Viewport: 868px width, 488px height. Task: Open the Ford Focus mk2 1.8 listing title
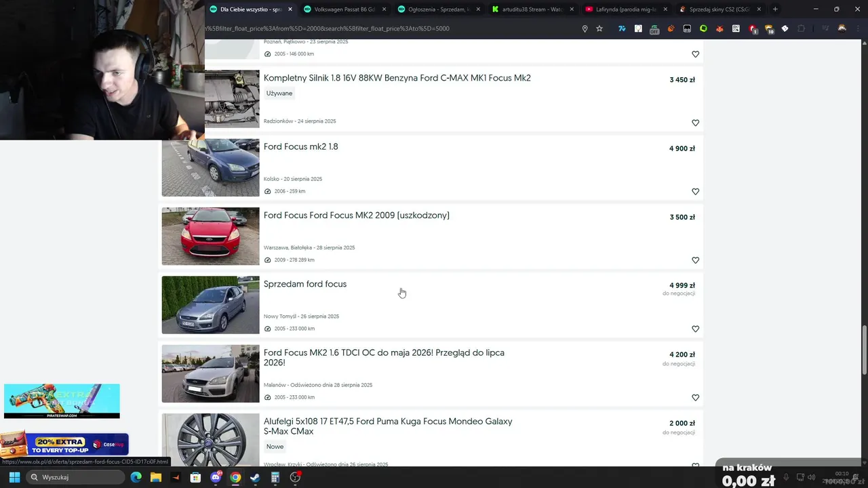[300, 146]
